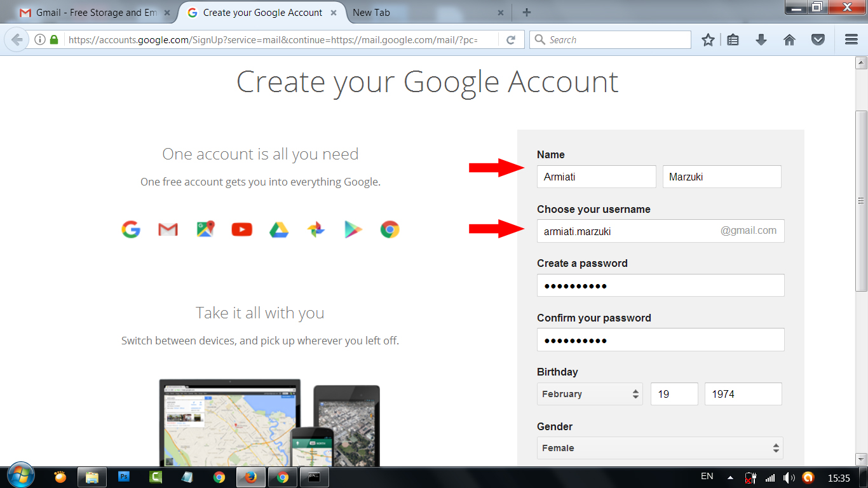Click the browser back arrow button
Image resolution: width=868 pixels, height=488 pixels.
pos(17,39)
